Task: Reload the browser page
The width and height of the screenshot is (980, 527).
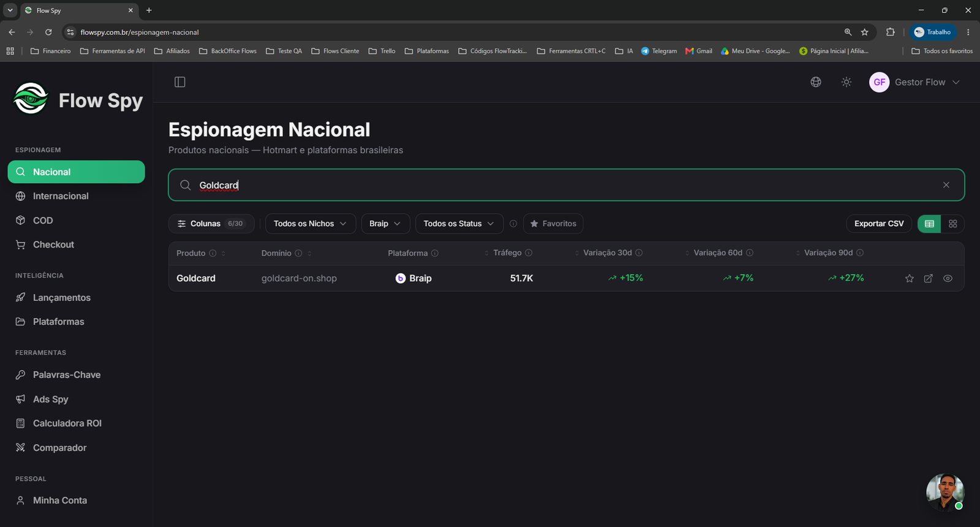Action: (x=48, y=32)
